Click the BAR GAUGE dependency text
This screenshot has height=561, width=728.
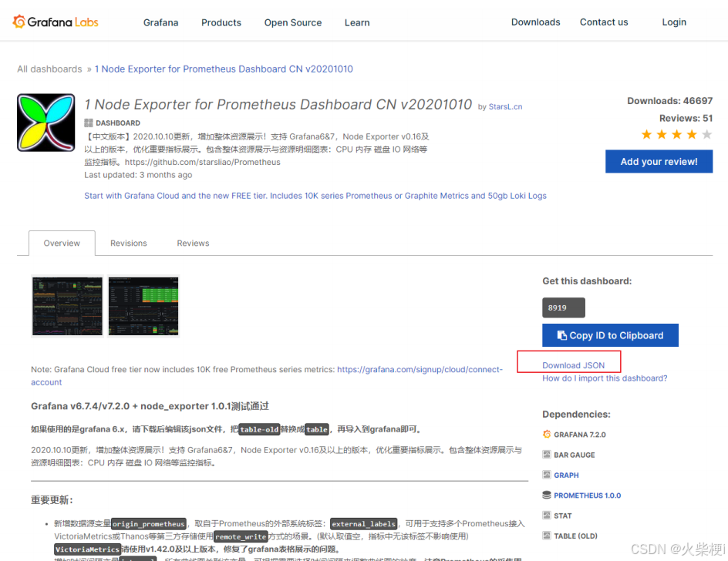click(x=574, y=455)
